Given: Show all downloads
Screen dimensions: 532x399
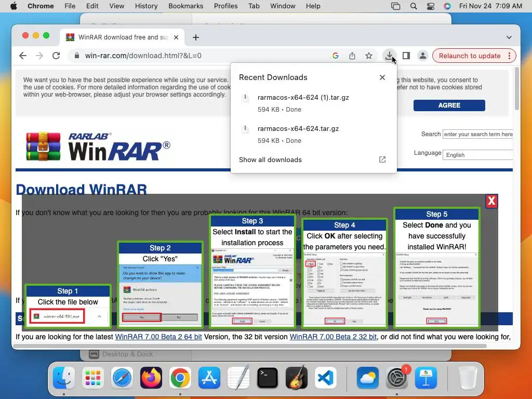Looking at the screenshot, I should tap(270, 160).
